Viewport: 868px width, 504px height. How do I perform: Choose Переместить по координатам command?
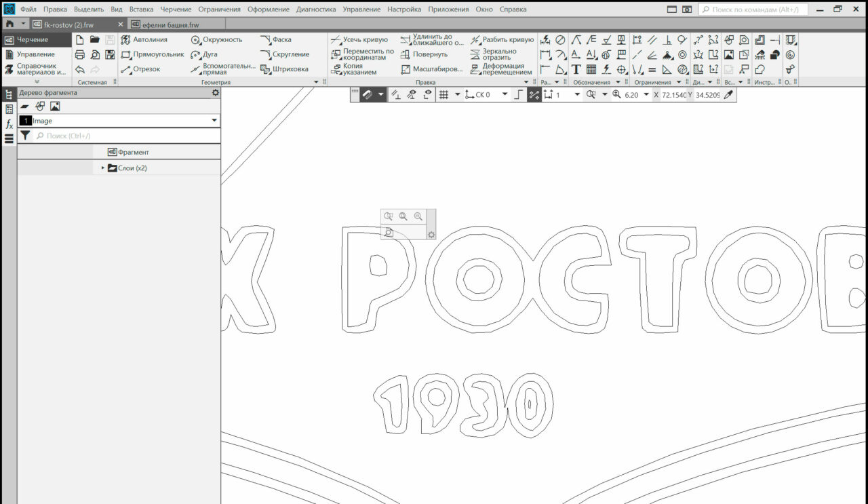(362, 54)
